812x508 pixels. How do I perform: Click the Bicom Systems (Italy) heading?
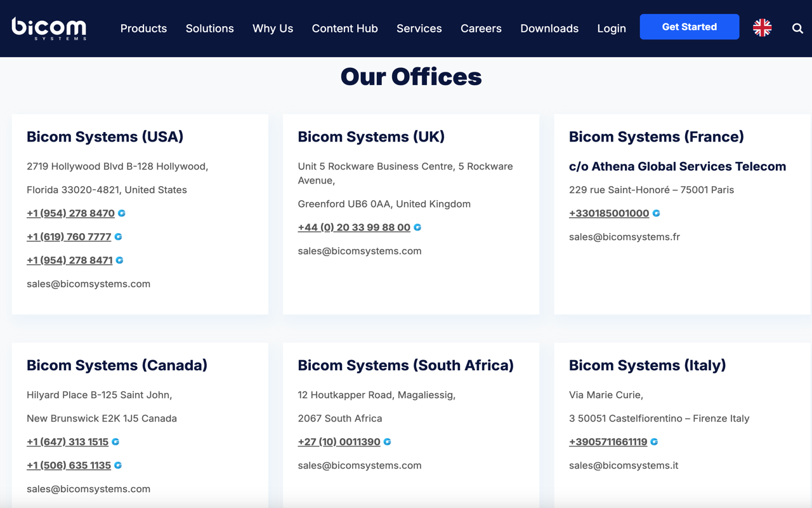tap(647, 365)
